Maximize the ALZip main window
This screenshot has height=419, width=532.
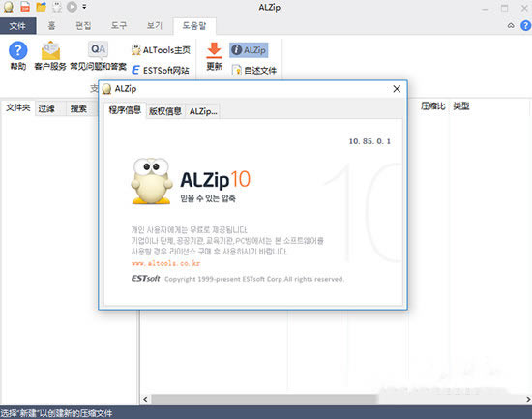coord(505,8)
